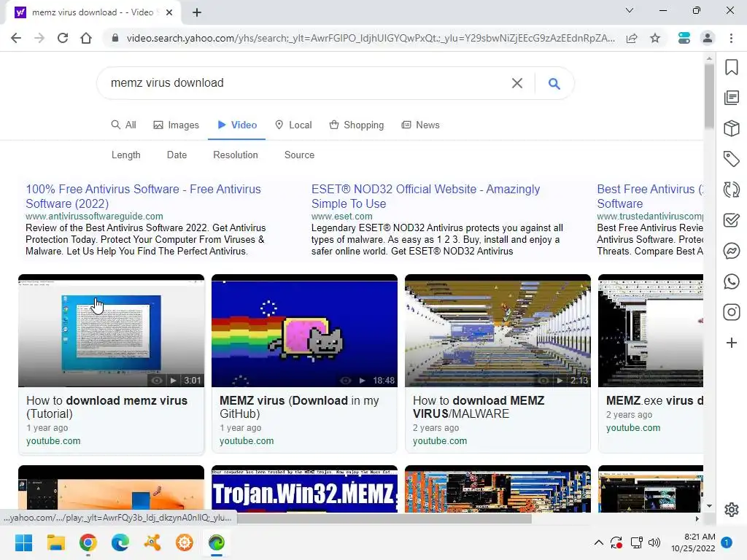Viewport: 747px width, 560px height.
Task: Launch Google Chrome from the taskbar
Action: click(88, 542)
